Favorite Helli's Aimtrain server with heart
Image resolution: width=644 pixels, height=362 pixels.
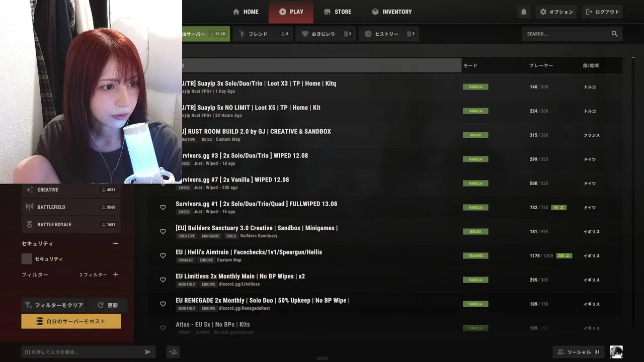pyautogui.click(x=163, y=255)
